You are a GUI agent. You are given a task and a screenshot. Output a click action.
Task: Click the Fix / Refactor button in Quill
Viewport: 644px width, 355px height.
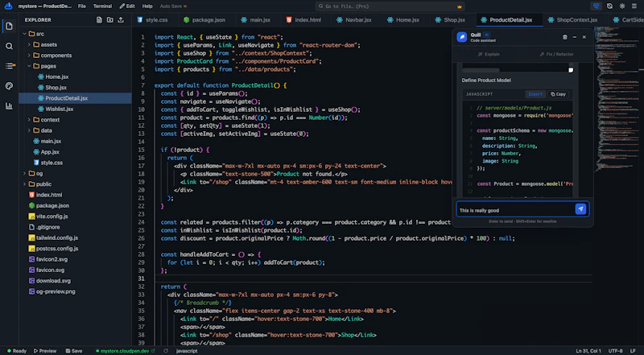pyautogui.click(x=556, y=54)
